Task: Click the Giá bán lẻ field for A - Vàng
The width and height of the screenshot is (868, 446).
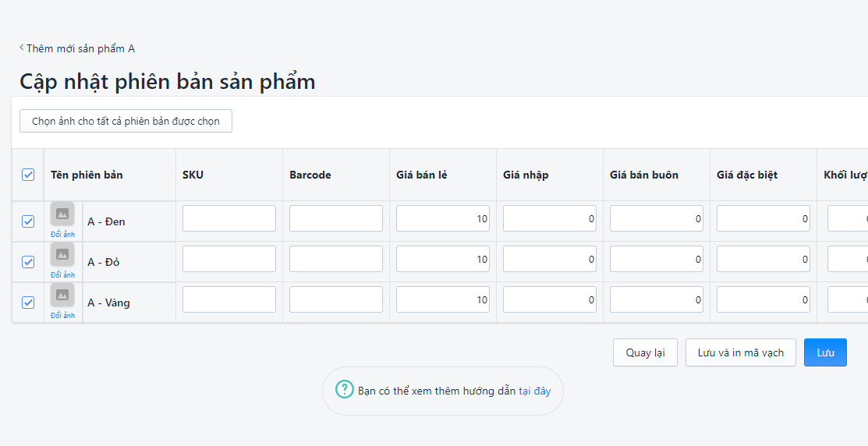Action: pyautogui.click(x=442, y=300)
